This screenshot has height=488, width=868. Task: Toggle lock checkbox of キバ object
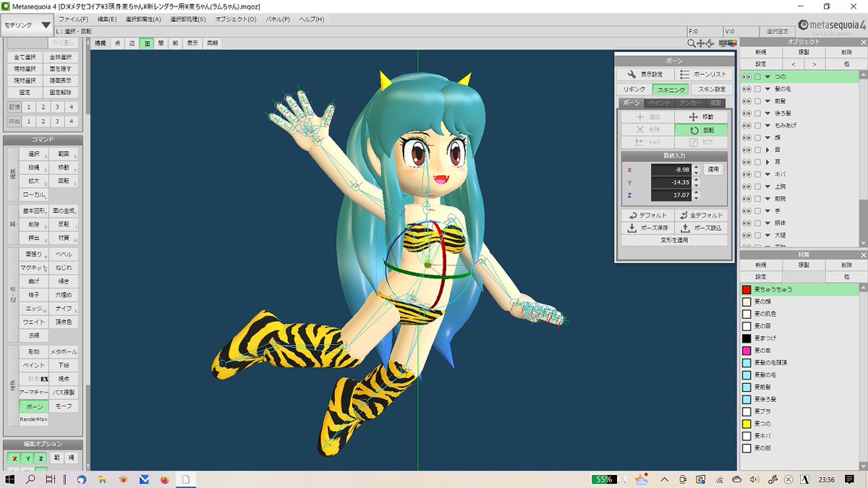[757, 174]
